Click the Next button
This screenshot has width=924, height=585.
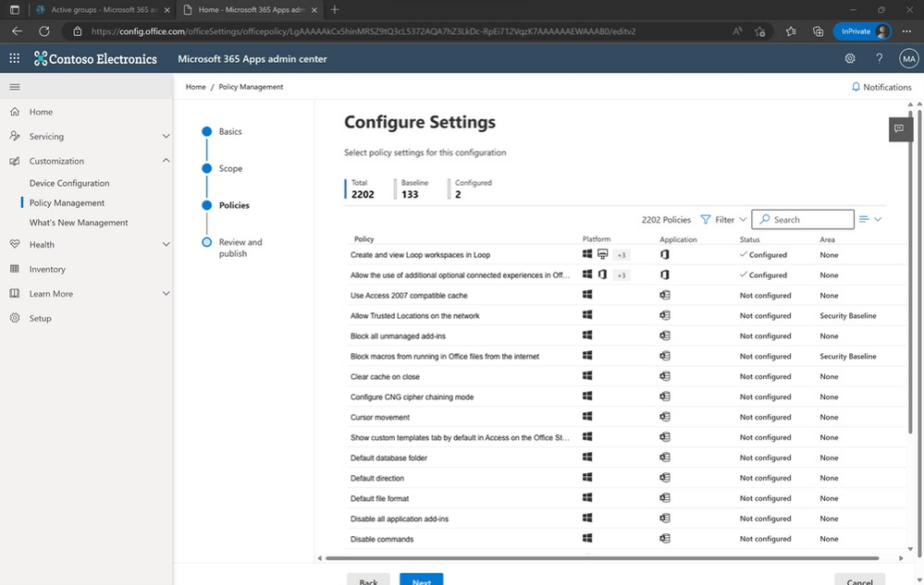[x=422, y=579]
